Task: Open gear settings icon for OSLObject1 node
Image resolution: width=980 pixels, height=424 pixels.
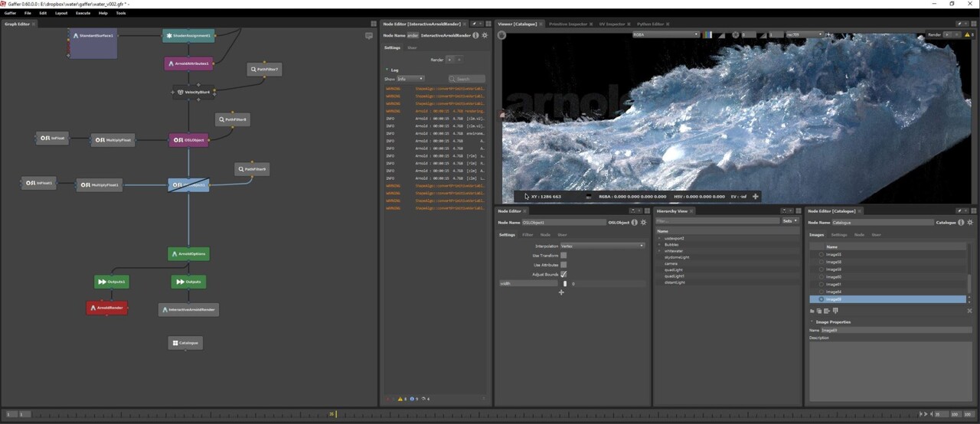Action: [644, 223]
